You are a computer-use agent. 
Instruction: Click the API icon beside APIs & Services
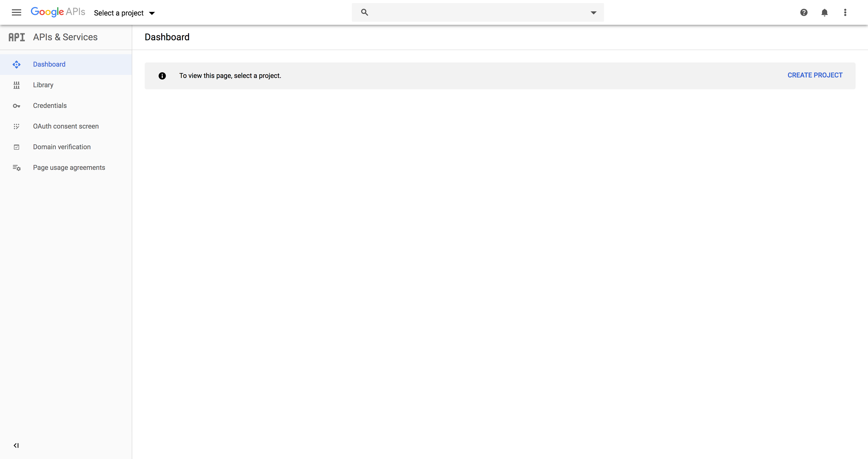coord(17,37)
